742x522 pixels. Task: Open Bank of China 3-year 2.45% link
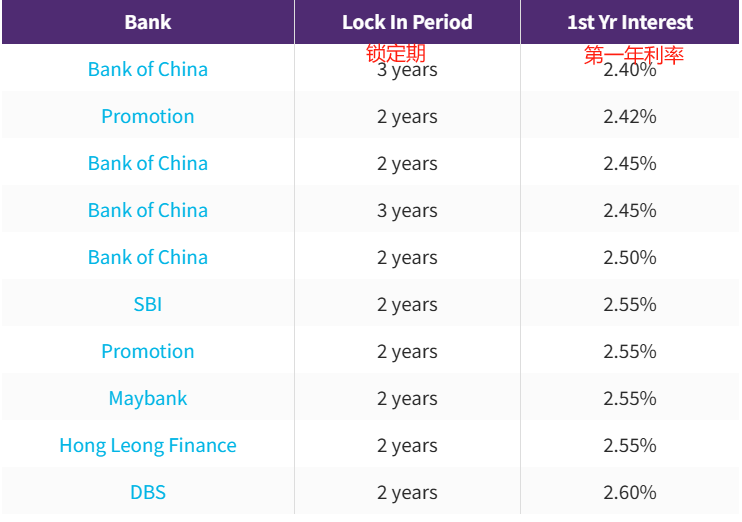pyautogui.click(x=148, y=210)
